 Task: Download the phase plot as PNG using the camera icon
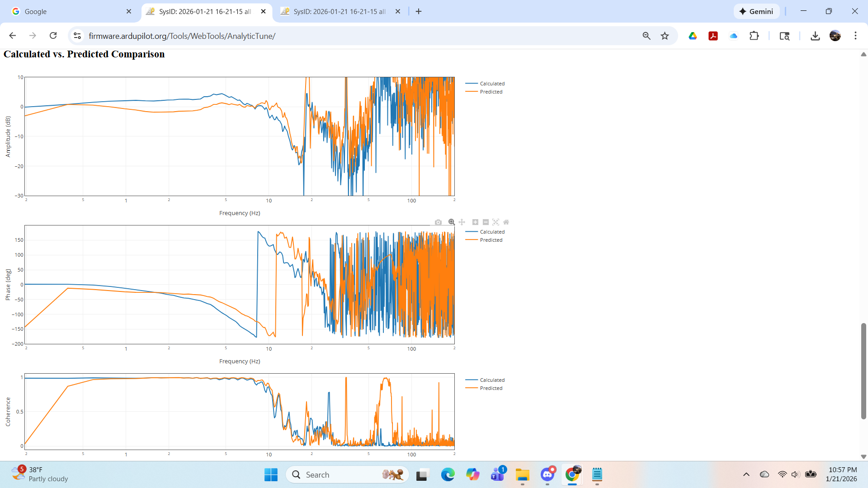pyautogui.click(x=438, y=222)
